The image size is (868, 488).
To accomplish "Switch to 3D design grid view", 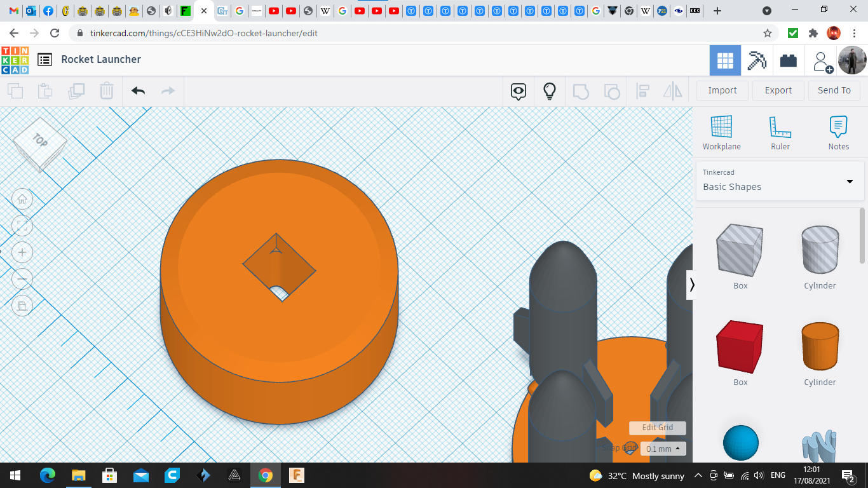I will point(725,60).
